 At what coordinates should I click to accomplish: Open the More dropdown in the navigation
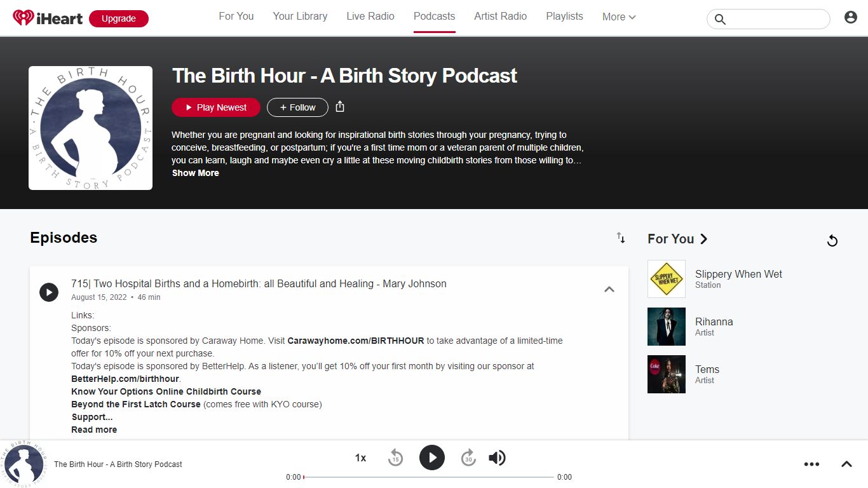point(619,17)
